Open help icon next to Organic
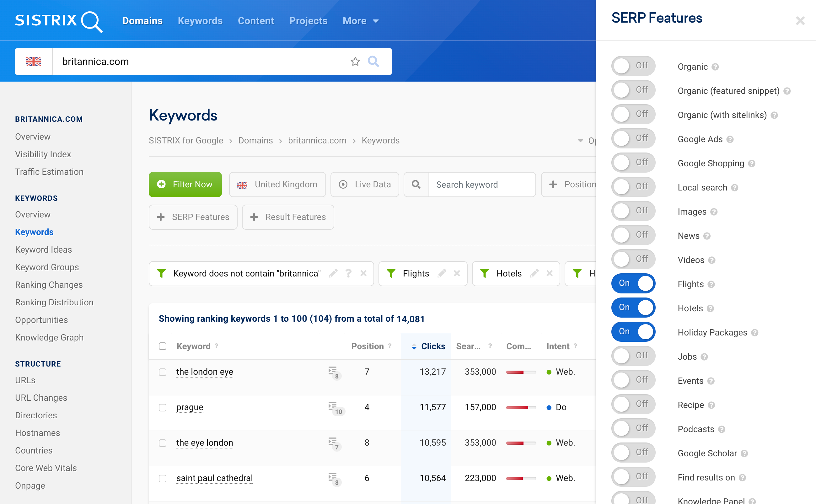Viewport: 816px width, 504px height. click(x=715, y=67)
